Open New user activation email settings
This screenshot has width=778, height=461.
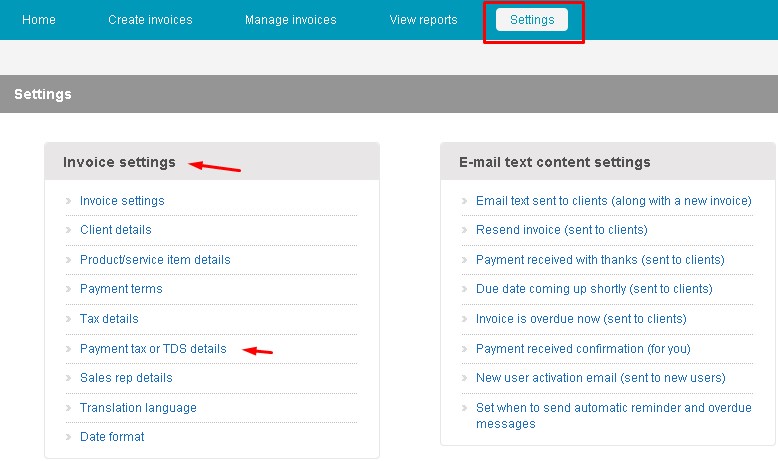pyautogui.click(x=600, y=378)
